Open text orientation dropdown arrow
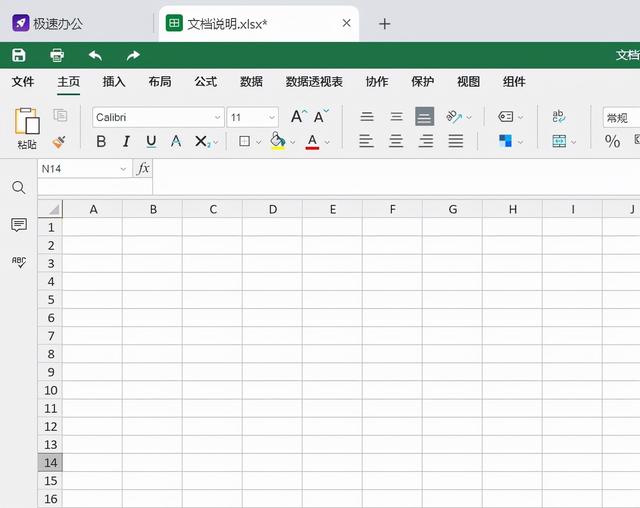The image size is (640, 508). [x=469, y=118]
